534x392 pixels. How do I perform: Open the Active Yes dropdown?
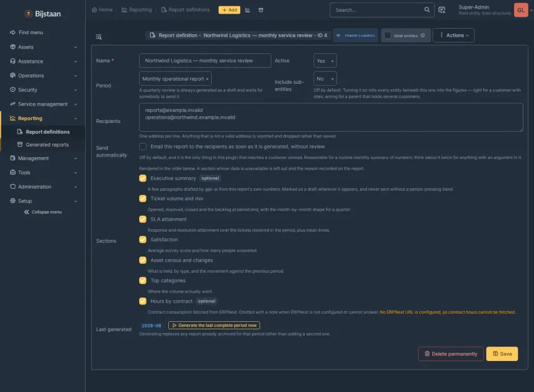tap(325, 61)
